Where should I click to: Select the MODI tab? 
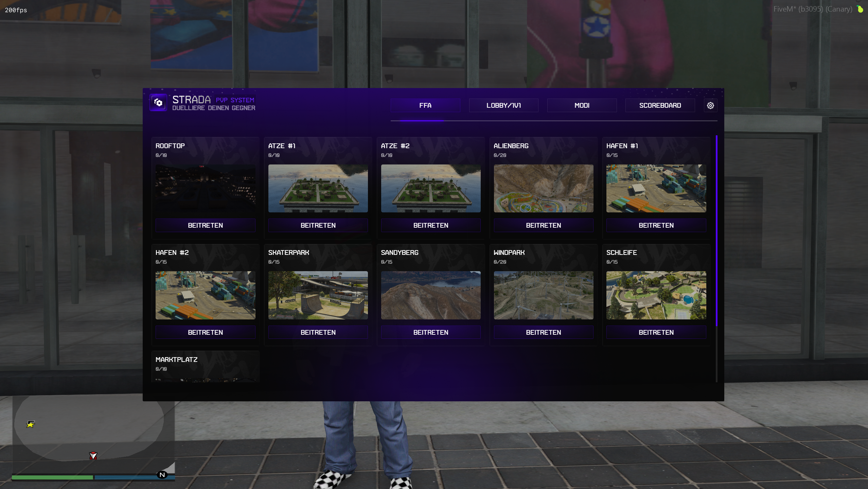[x=582, y=105]
